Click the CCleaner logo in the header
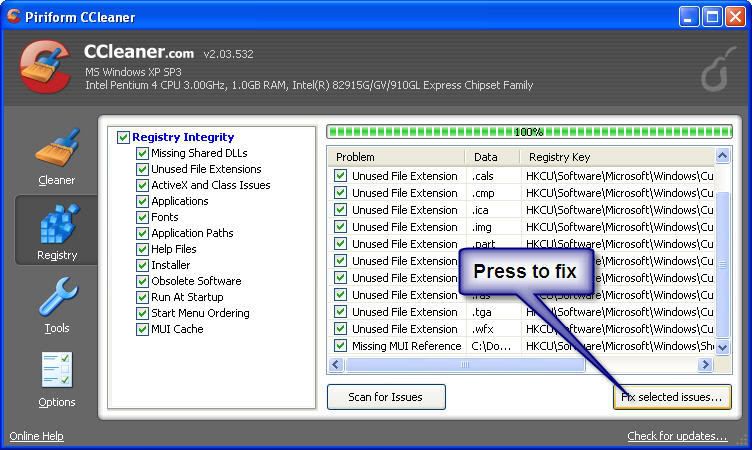Image resolution: width=752 pixels, height=450 pixels. (x=45, y=66)
